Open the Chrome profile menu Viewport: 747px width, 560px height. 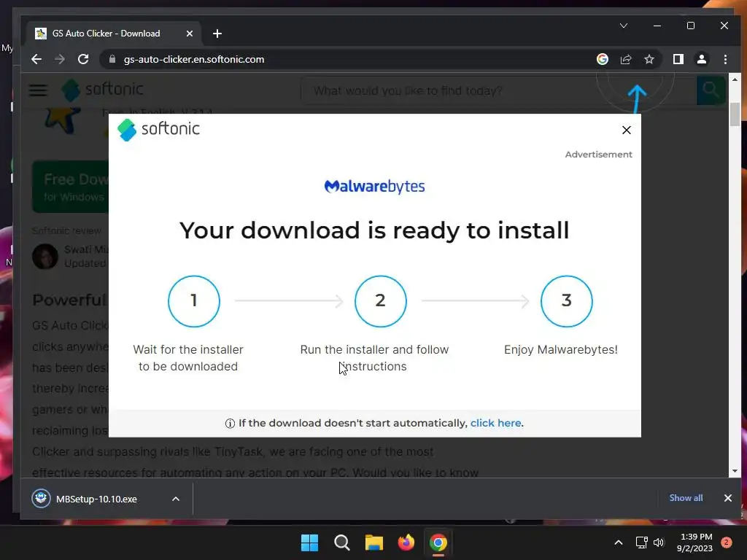pos(701,59)
